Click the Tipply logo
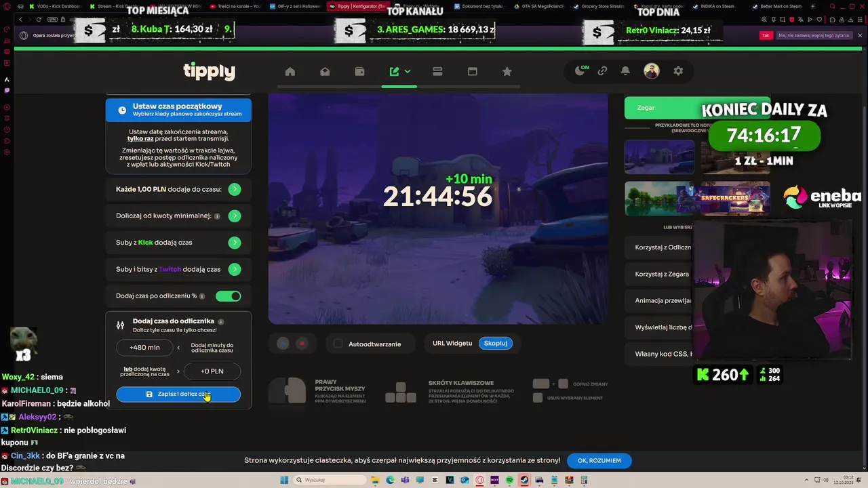868x488 pixels. (209, 71)
